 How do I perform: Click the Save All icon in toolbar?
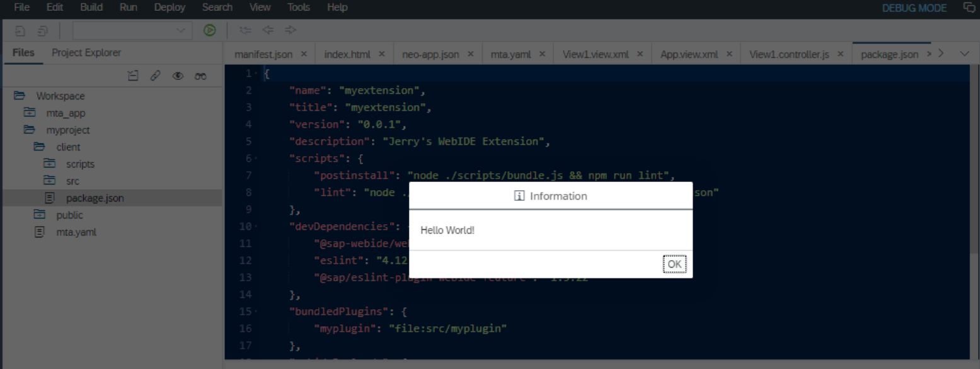coord(42,30)
